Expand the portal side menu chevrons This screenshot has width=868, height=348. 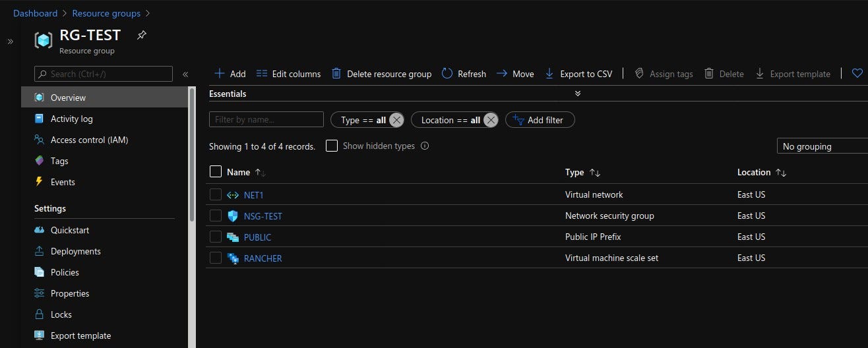tap(11, 42)
